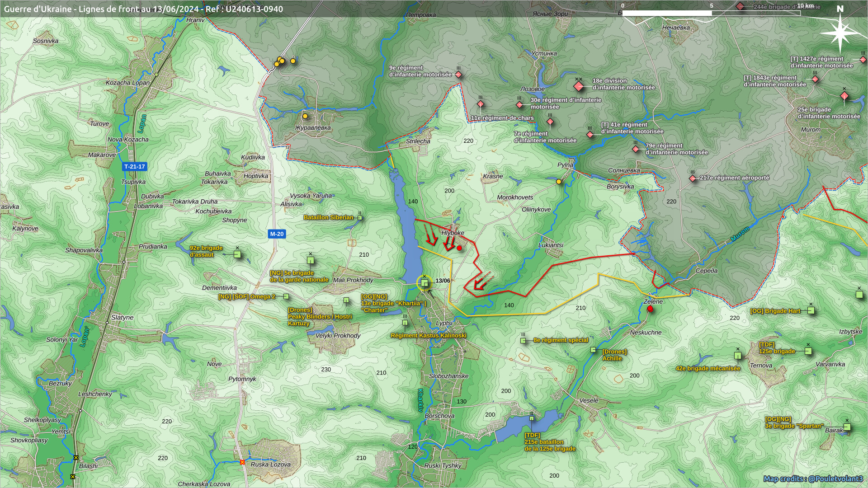Click the [OG] Brigade Hart unit square
The height and width of the screenshot is (488, 868).
coord(811,310)
